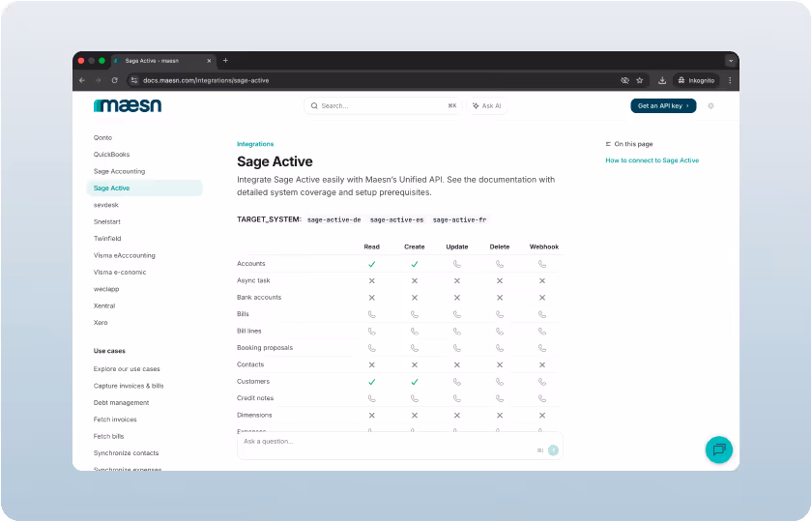812x522 pixels.
Task: Click the Integrations breadcrumb
Action: [255, 144]
